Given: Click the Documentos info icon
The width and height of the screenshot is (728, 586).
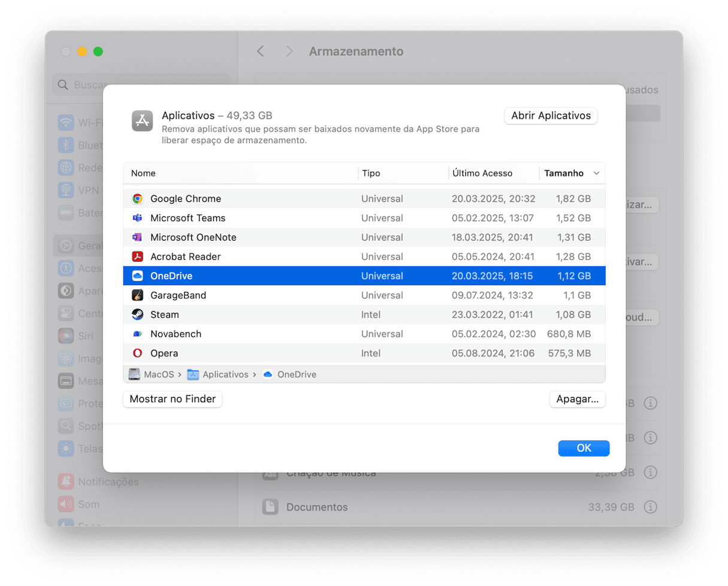Looking at the screenshot, I should [650, 507].
